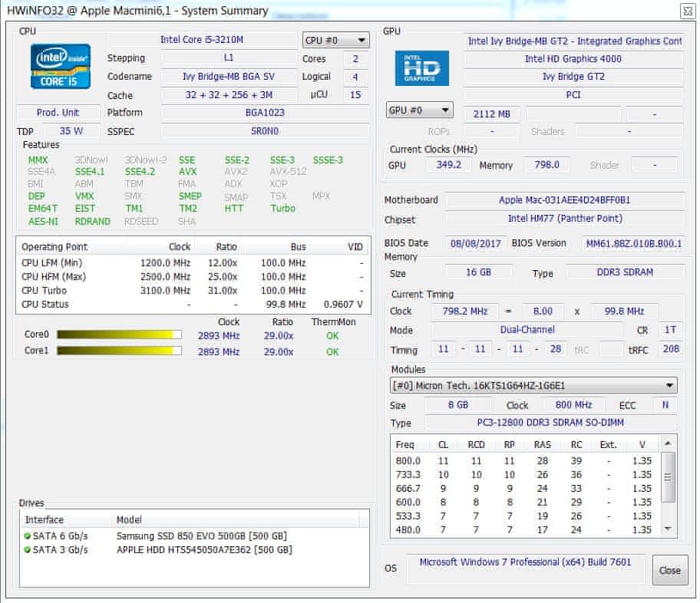Click the green status icon beside APPLE HDD
Screen dimensions: 700x603
click(28, 550)
